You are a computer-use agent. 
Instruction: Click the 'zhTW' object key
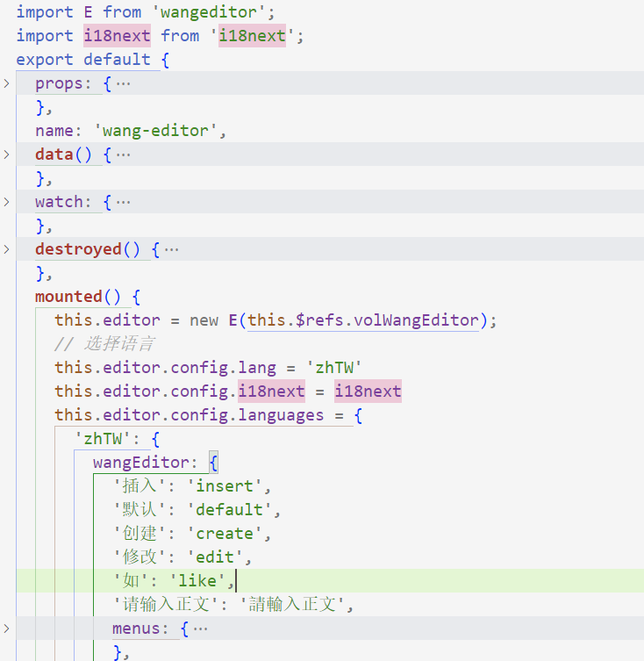[x=103, y=439]
